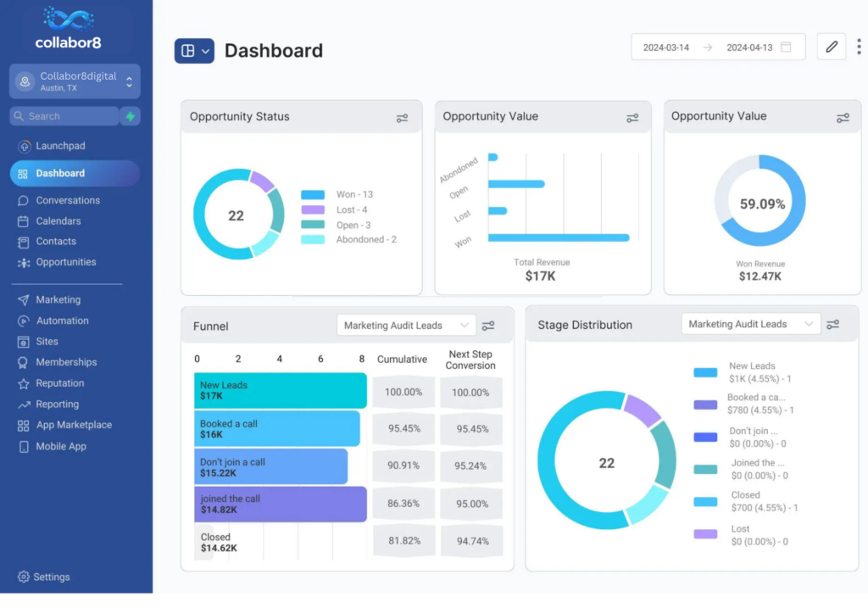Viewport: 868px width, 608px height.
Task: Click the Mobile App phone icon
Action: pos(23,446)
